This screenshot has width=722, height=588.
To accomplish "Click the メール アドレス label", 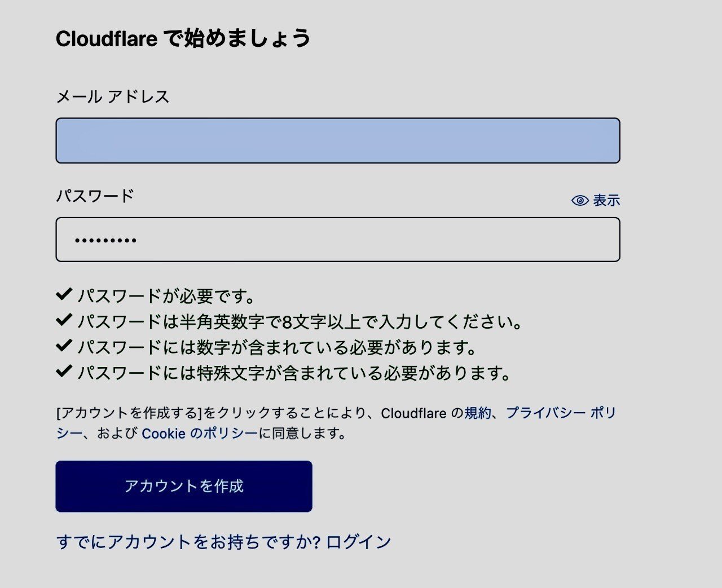I will pos(113,96).
